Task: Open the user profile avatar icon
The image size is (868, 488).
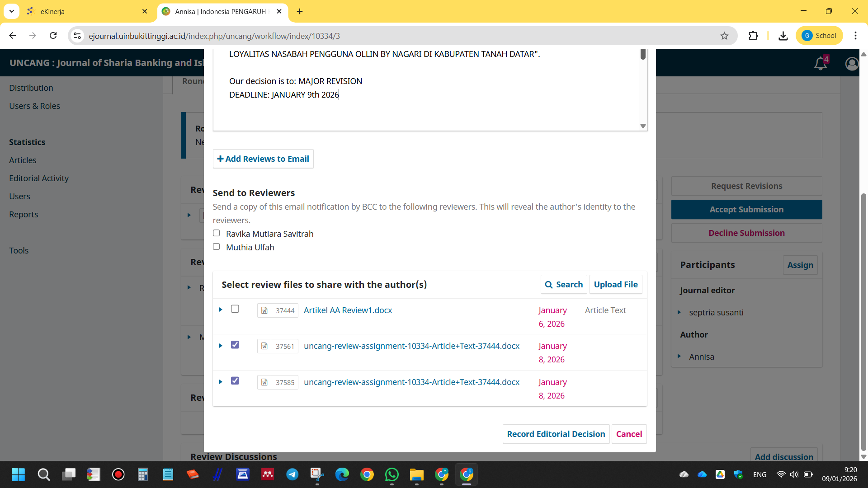Action: point(852,64)
